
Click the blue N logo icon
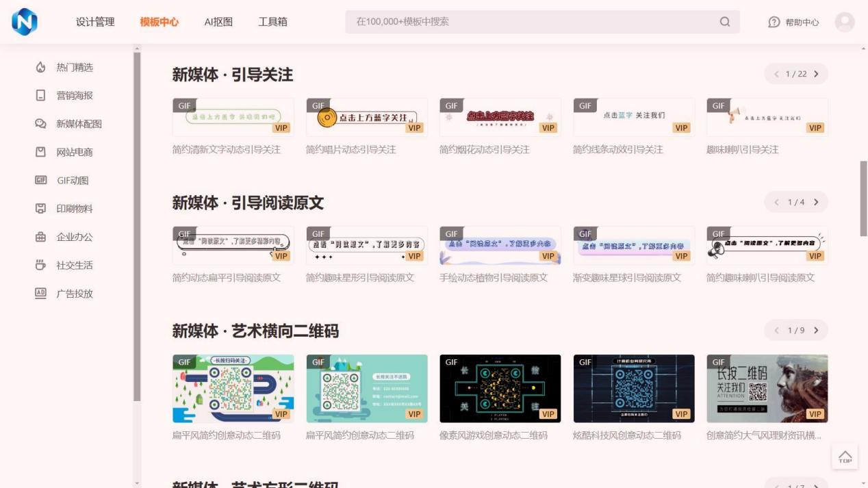(25, 22)
